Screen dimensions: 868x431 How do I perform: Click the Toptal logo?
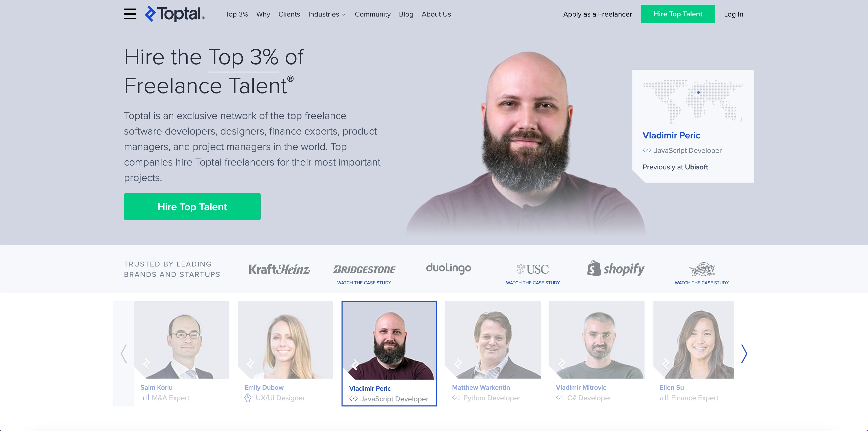(x=175, y=14)
